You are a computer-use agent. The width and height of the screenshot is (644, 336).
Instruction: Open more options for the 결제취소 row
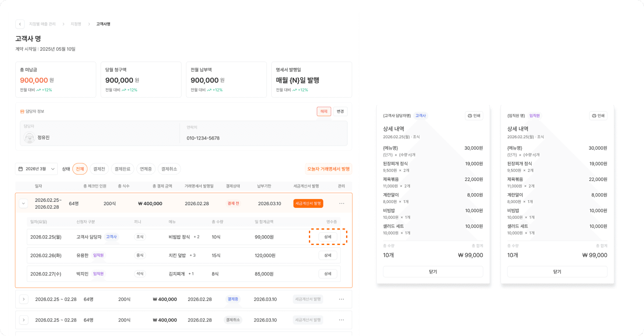(x=342, y=320)
